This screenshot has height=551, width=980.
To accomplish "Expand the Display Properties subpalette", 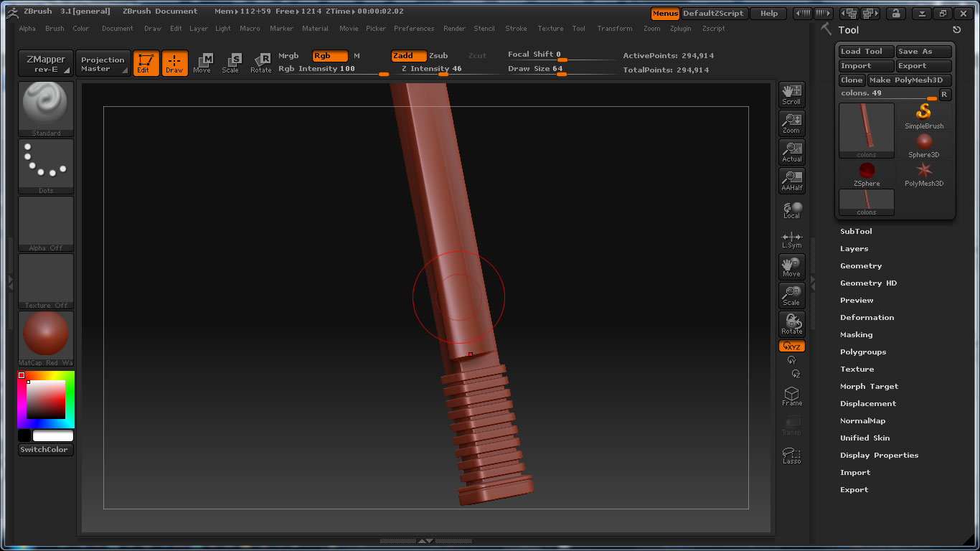I will [879, 456].
